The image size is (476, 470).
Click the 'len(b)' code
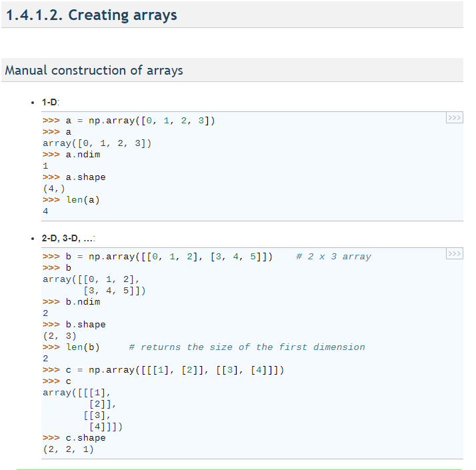pyautogui.click(x=83, y=347)
